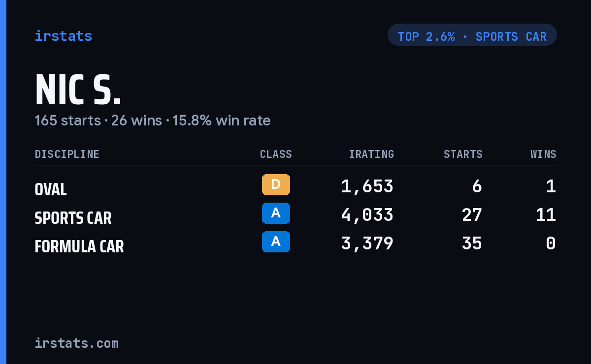The height and width of the screenshot is (364, 591).
Task: Click the 11 wins value for Sports Car
Action: click(x=546, y=215)
